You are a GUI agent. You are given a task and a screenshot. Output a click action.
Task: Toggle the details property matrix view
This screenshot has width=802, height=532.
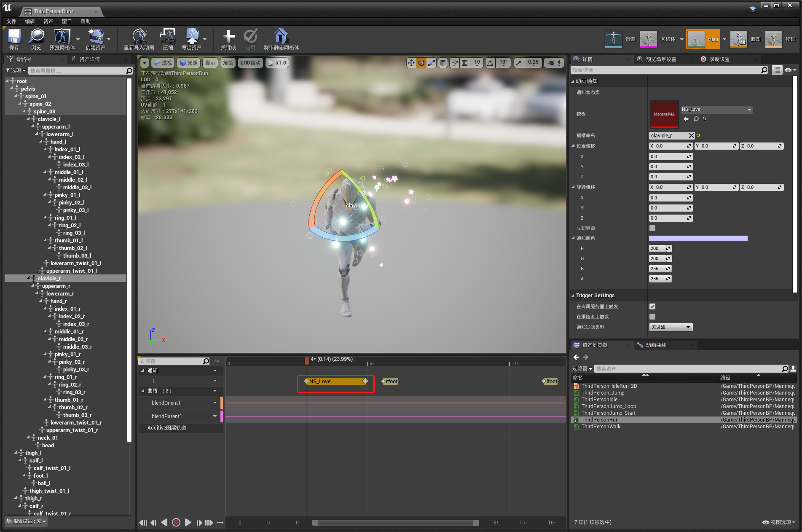point(777,70)
